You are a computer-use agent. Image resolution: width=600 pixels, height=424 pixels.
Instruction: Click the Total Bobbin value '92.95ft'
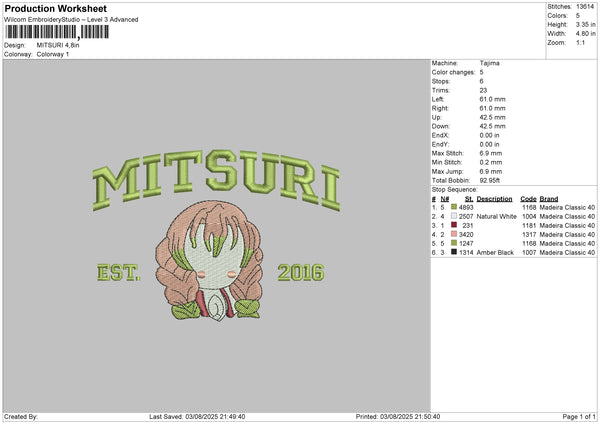(489, 180)
